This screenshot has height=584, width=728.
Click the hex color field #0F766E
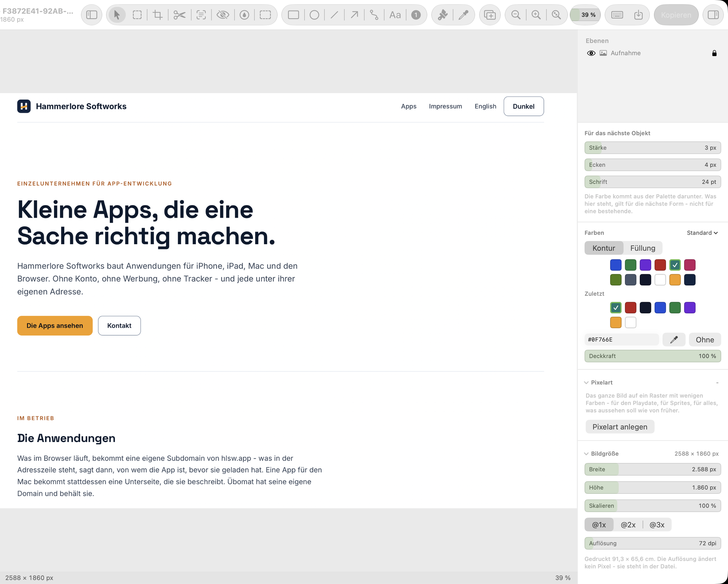click(621, 340)
